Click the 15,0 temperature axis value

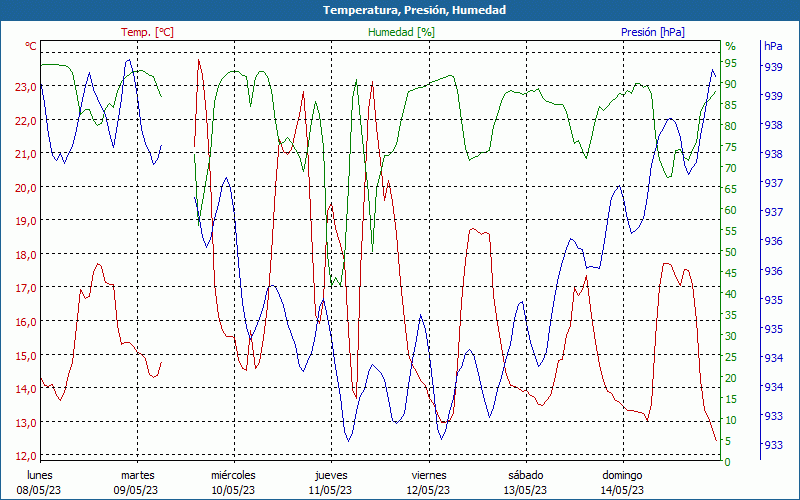tap(26, 356)
